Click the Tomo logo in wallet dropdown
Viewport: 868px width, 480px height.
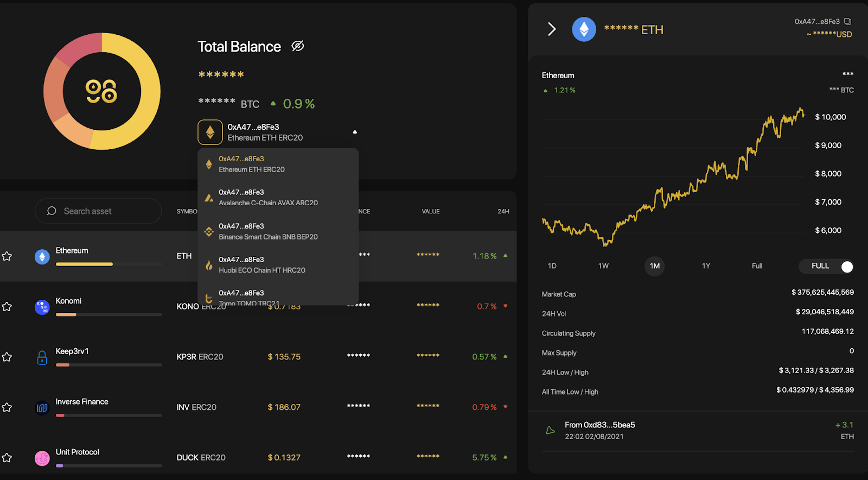[209, 298]
